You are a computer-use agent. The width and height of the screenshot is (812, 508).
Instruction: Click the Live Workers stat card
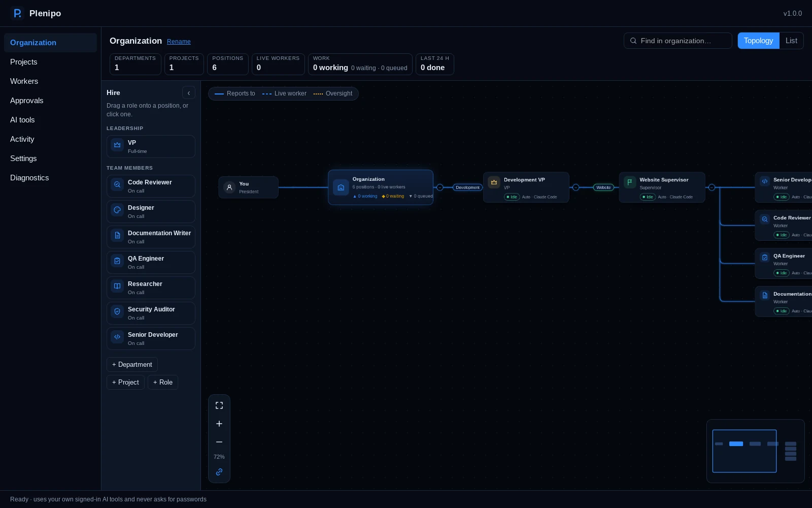(x=278, y=64)
